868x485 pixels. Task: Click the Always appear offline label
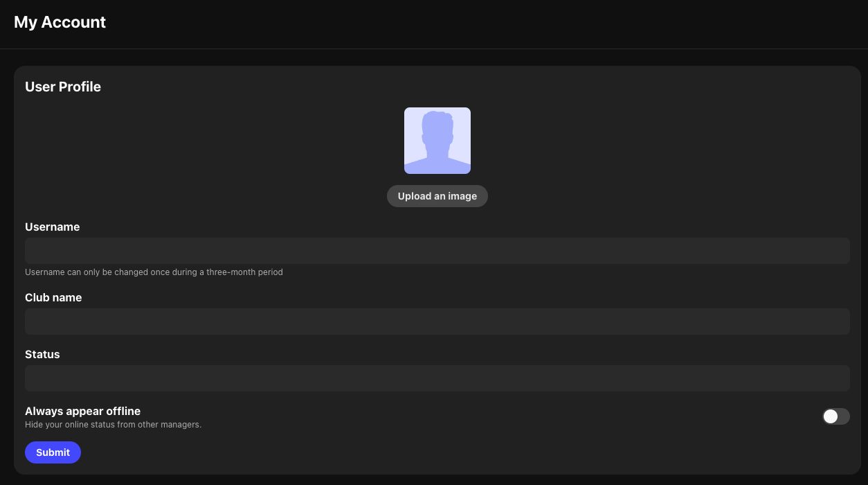[82, 411]
